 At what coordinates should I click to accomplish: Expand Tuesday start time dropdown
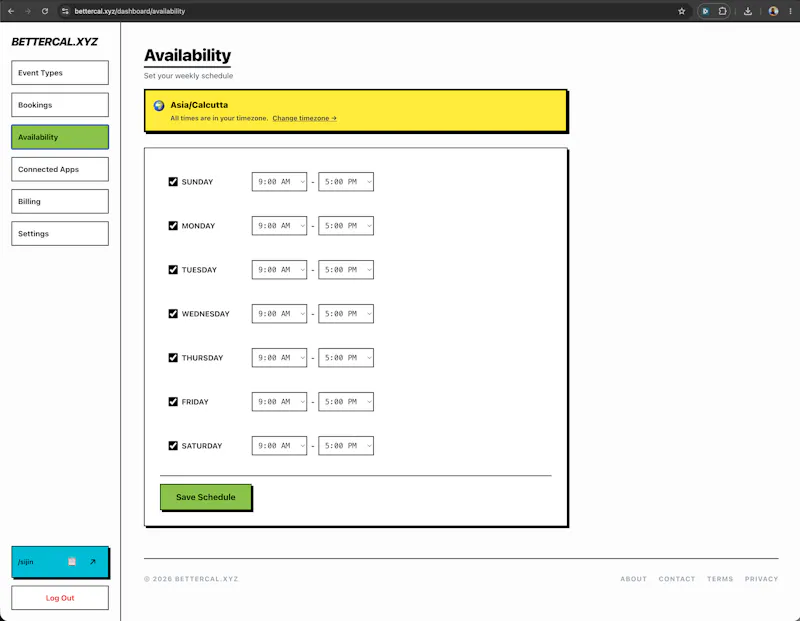pyautogui.click(x=279, y=269)
